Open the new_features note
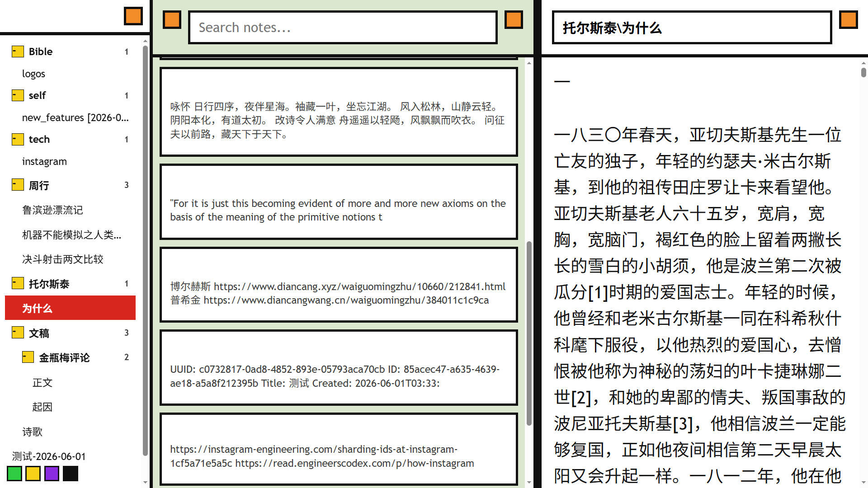868x488 pixels. 70,117
